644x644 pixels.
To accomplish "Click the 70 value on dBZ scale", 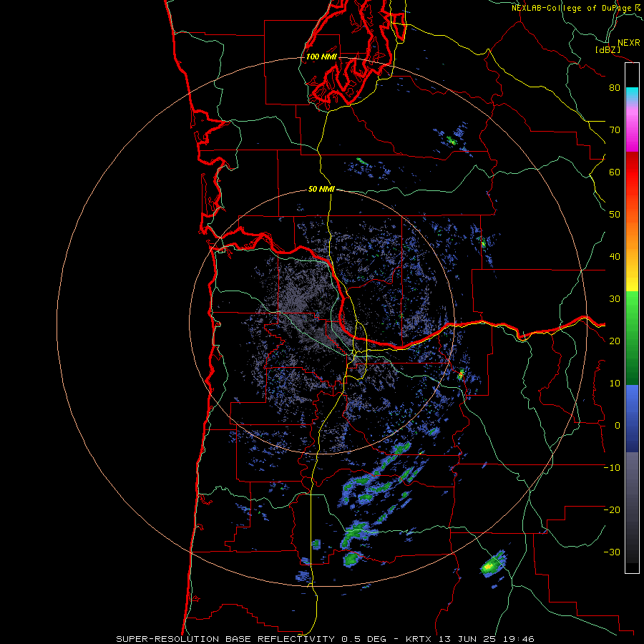I will coord(615,130).
